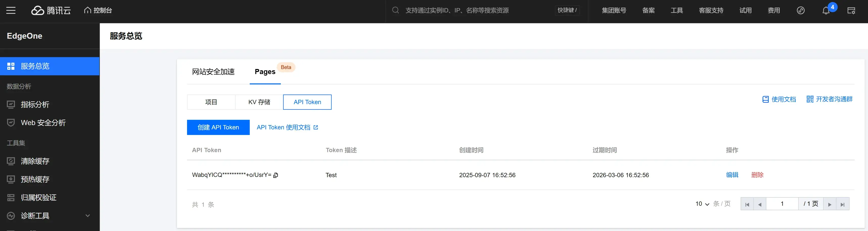Image resolution: width=868 pixels, height=231 pixels.
Task: Click the search magnifier icon
Action: [396, 10]
